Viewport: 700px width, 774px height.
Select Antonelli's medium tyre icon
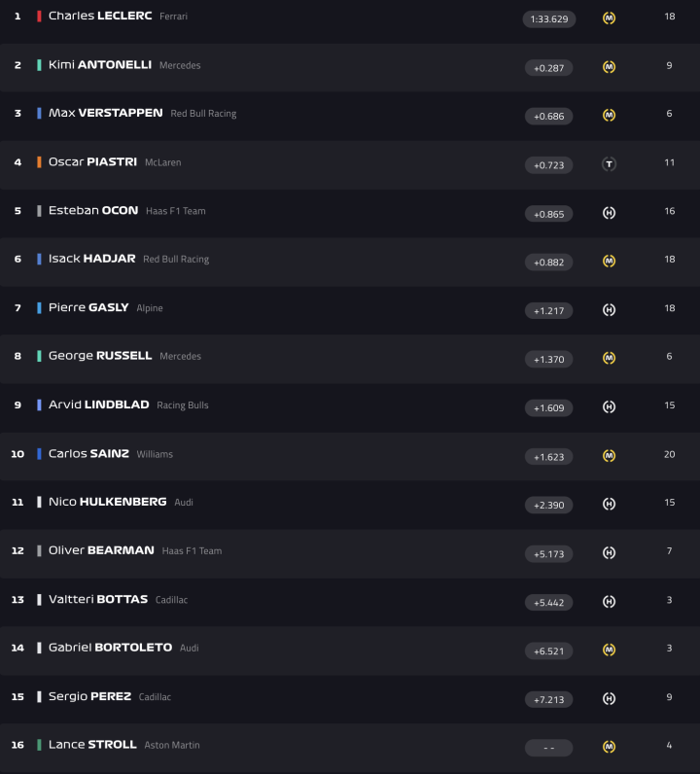click(609, 67)
